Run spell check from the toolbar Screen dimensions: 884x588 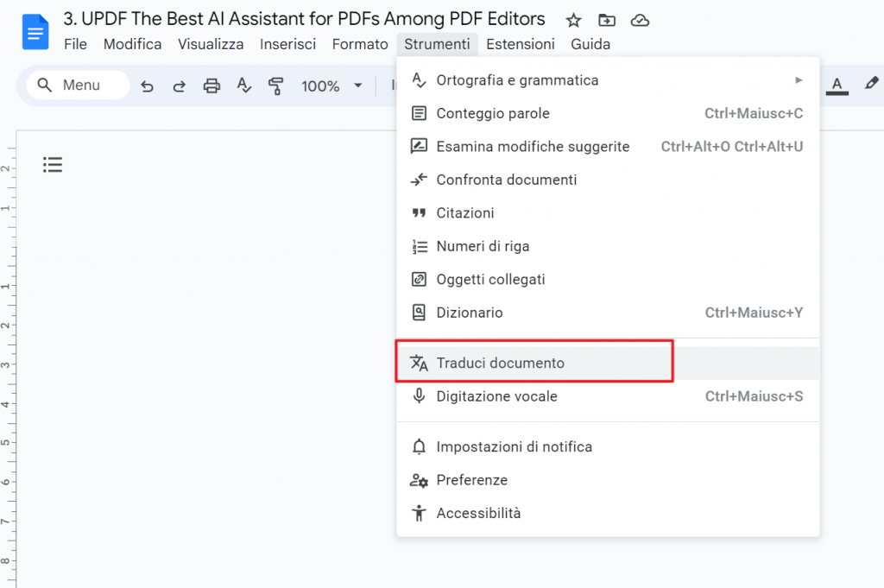coord(243,85)
